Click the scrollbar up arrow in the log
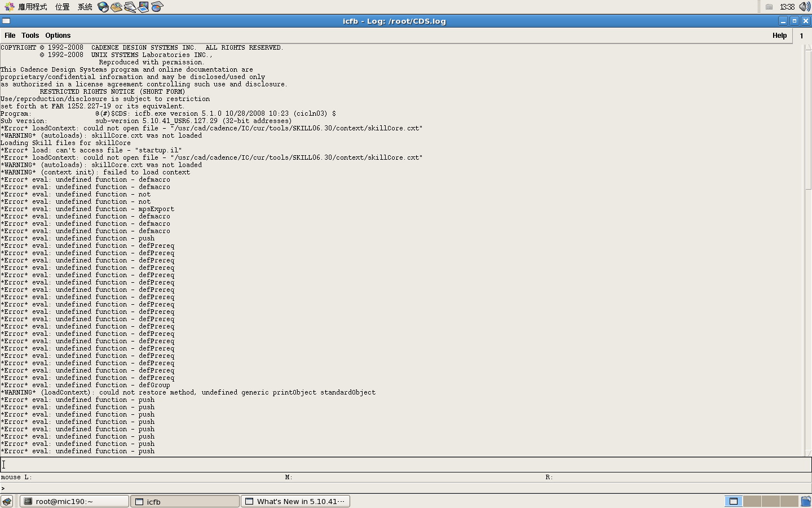This screenshot has height=508, width=812. pyautogui.click(x=808, y=47)
